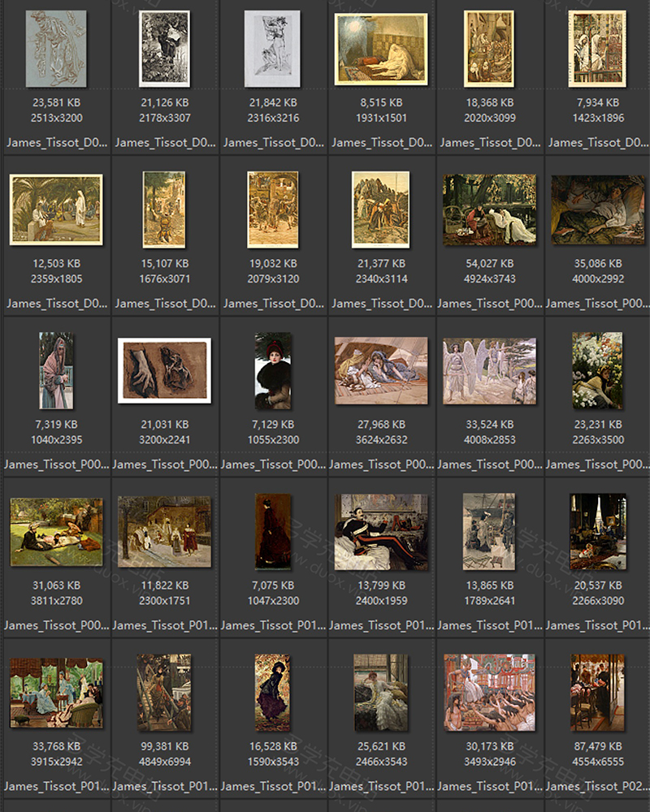Viewport: 650px width, 812px height.
Task: Open the pencil sketch thumbnail sized 23,581 KB
Action: coord(57,49)
